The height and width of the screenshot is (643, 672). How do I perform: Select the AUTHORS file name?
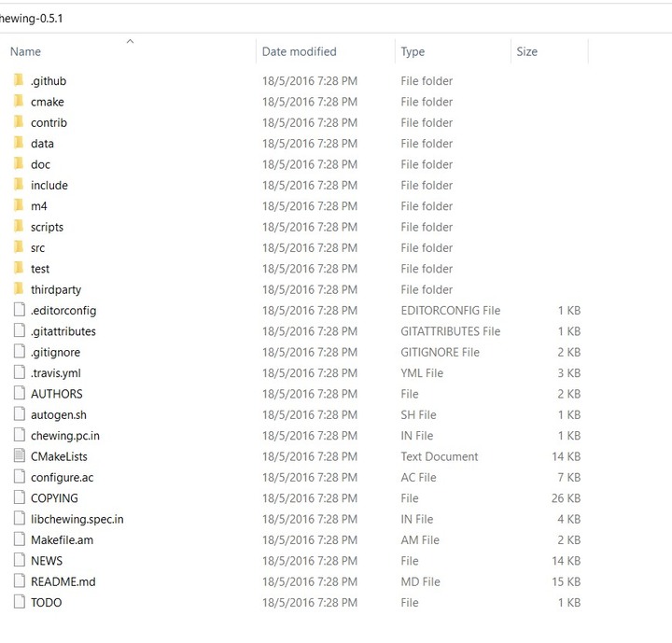point(57,394)
